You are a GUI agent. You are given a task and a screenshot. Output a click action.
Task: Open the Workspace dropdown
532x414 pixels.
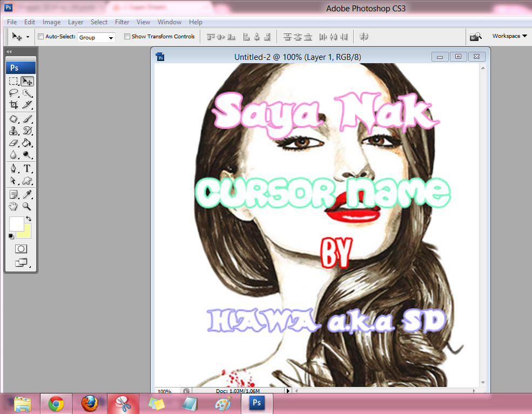(510, 36)
